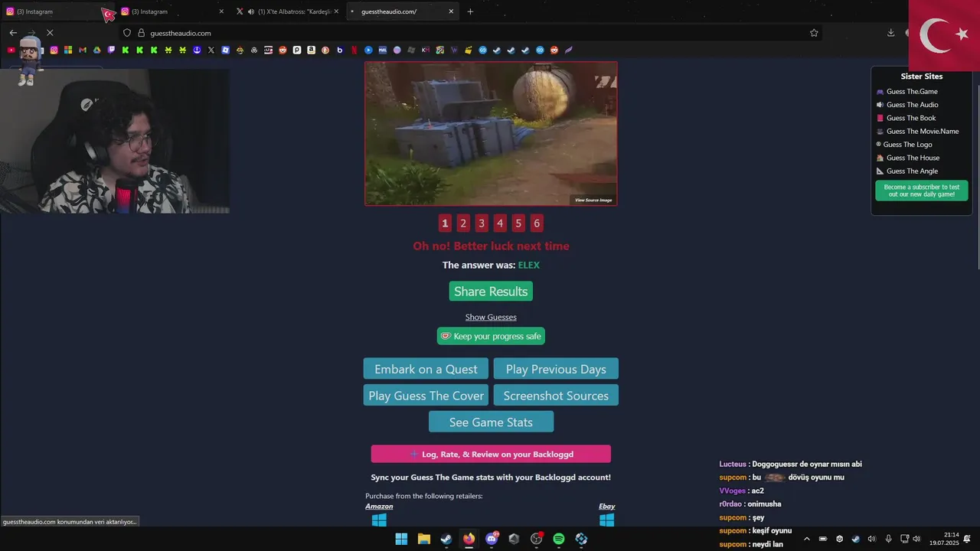This screenshot has width=980, height=551.
Task: Open the Amazon retailer link
Action: 379,507
